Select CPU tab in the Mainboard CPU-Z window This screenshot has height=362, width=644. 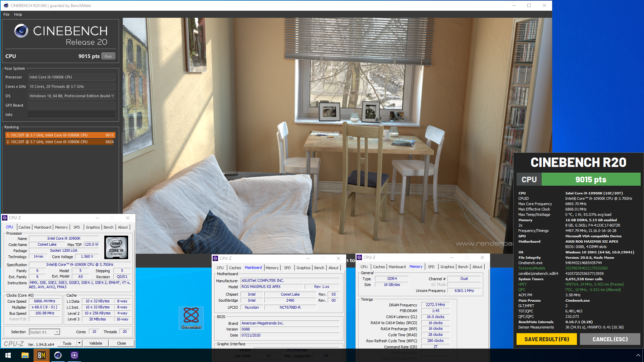[x=220, y=268]
